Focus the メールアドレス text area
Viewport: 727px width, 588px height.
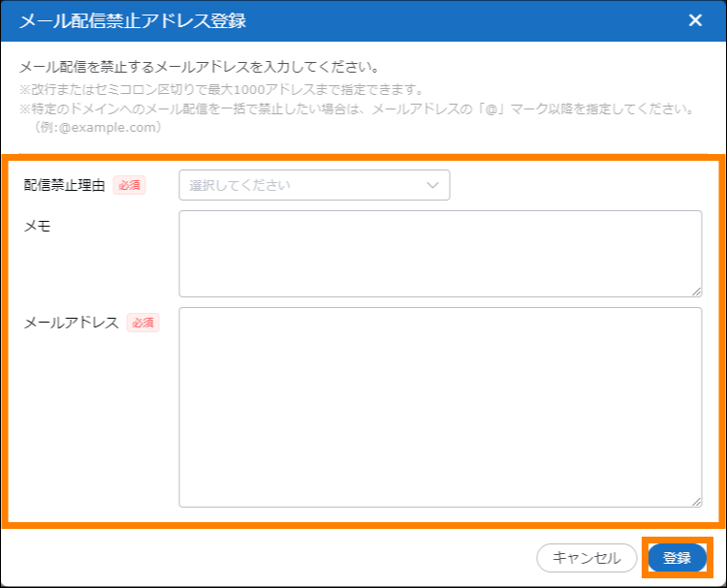point(440,407)
